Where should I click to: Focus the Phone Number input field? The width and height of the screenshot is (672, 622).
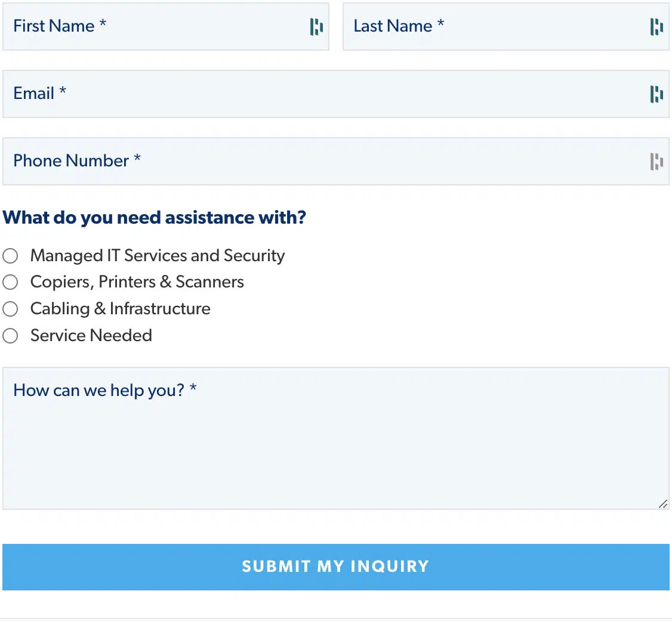click(x=336, y=161)
